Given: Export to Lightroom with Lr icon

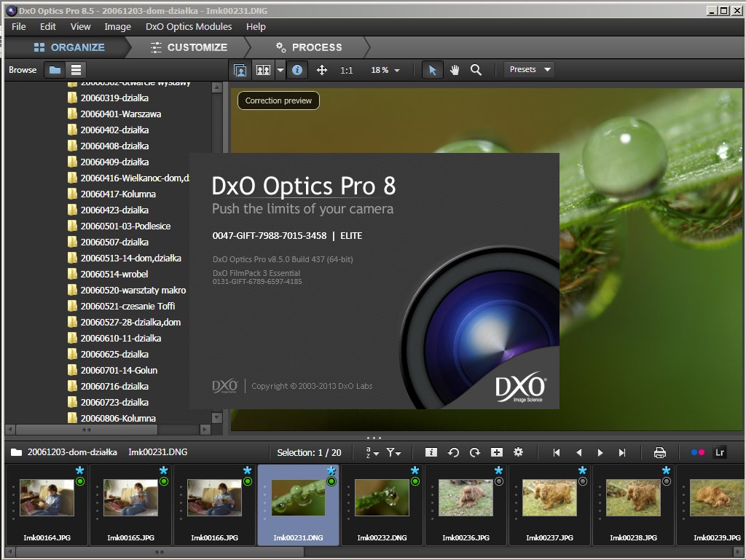Looking at the screenshot, I should (x=720, y=452).
